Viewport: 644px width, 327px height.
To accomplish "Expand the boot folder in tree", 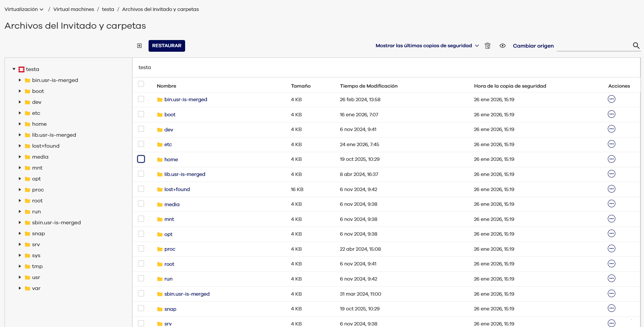I will [20, 91].
